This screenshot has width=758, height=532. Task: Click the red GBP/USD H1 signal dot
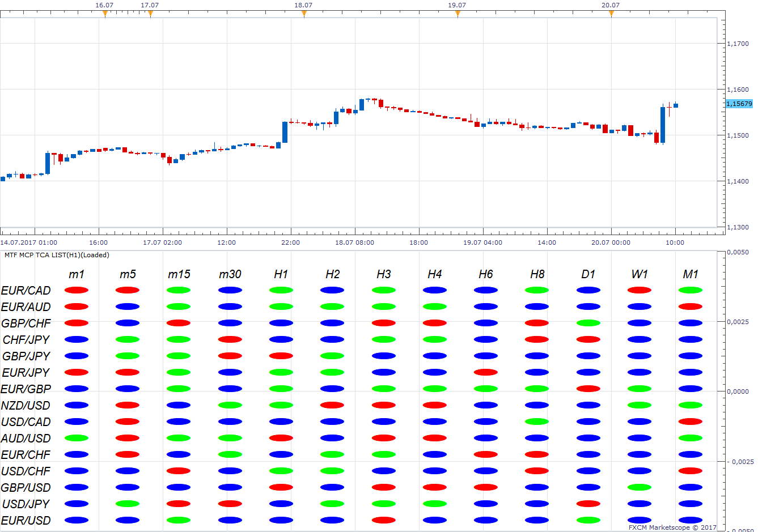point(281,487)
